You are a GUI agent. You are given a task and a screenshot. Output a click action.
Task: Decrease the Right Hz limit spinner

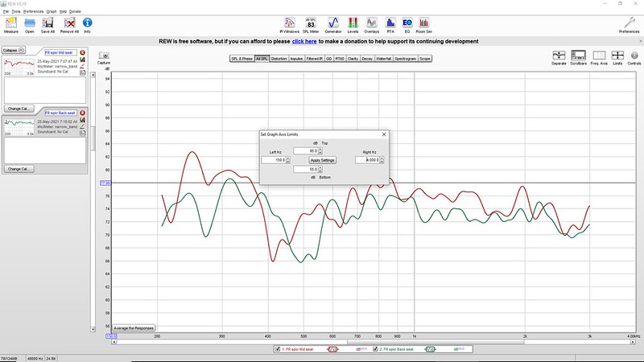click(x=382, y=162)
